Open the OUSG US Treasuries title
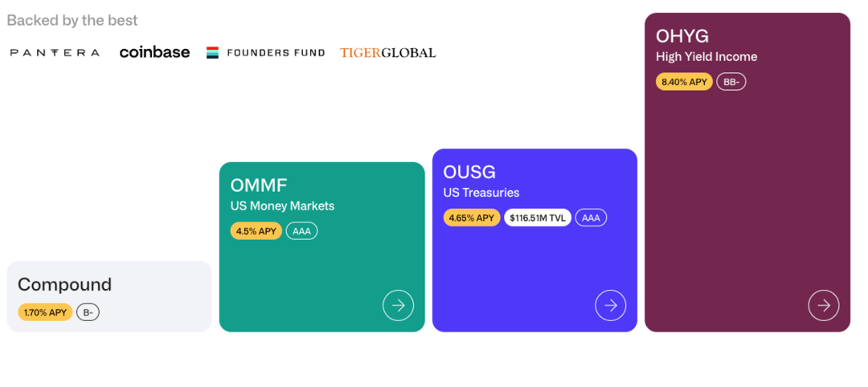Image resolution: width=868 pixels, height=387 pixels. 469,172
